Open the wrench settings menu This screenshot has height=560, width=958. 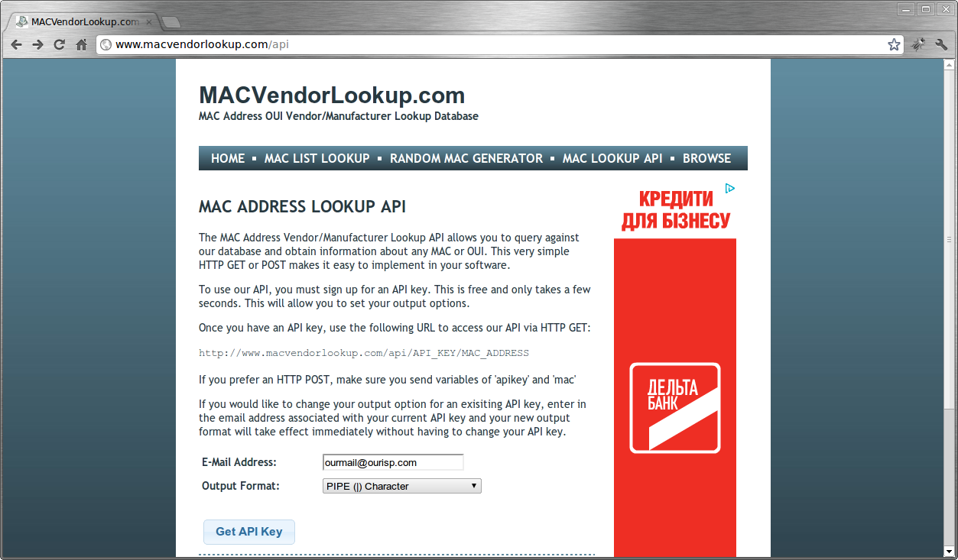[x=941, y=44]
